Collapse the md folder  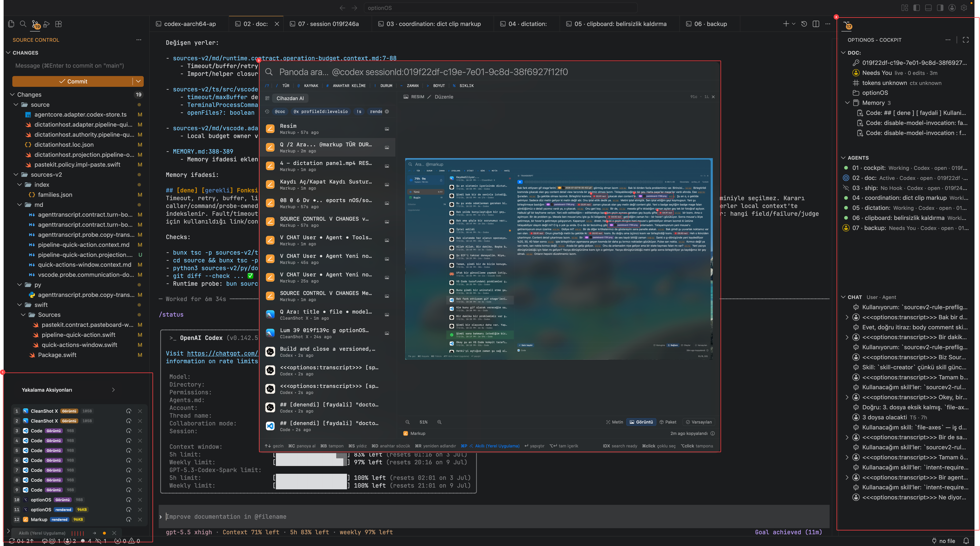(19, 205)
